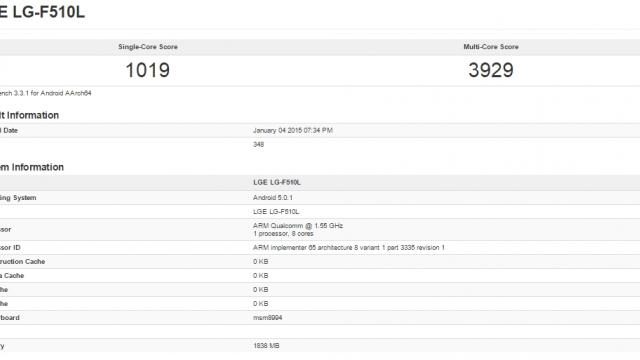Click the value 348

click(258, 144)
